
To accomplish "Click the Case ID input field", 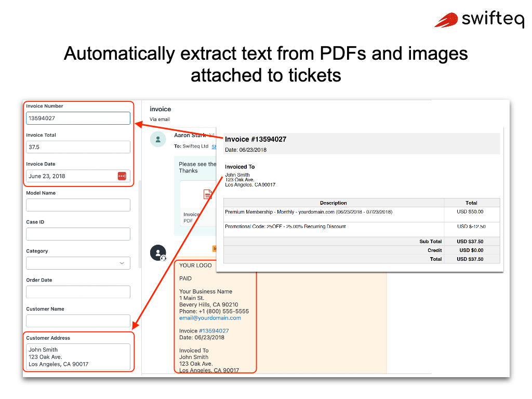I will pyautogui.click(x=78, y=234).
